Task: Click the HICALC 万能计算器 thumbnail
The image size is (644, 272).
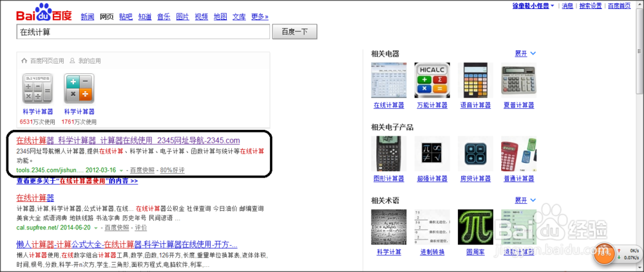Action: point(432,80)
